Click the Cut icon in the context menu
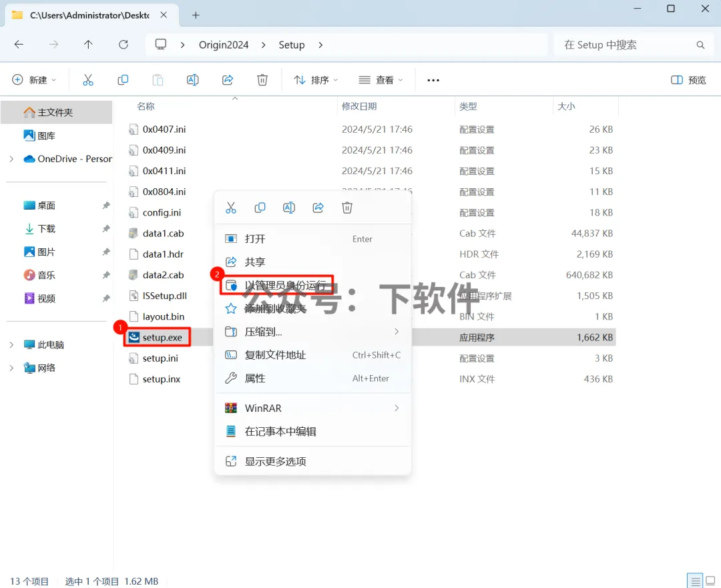The image size is (721, 588). tap(231, 208)
